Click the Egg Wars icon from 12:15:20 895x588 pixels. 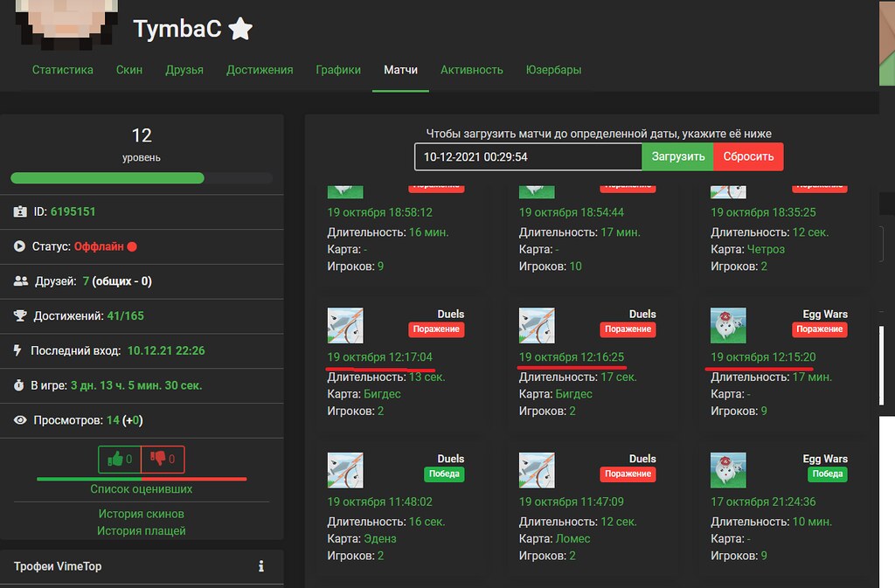coord(729,324)
